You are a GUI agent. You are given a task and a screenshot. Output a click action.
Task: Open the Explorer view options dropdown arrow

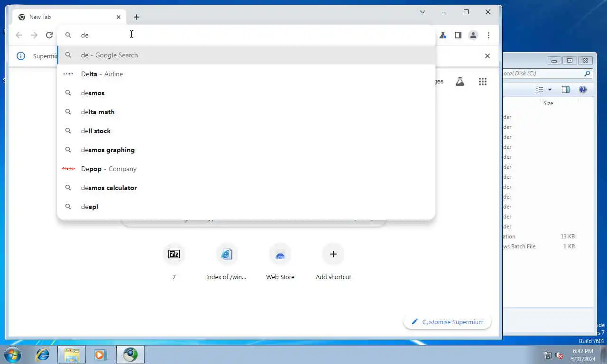click(550, 90)
